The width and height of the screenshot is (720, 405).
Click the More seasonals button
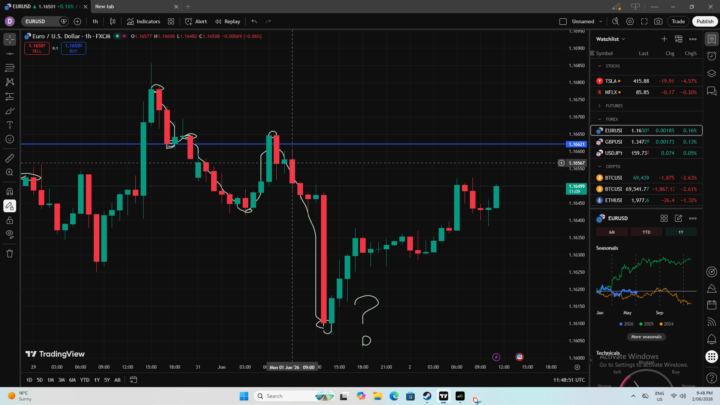coord(646,337)
